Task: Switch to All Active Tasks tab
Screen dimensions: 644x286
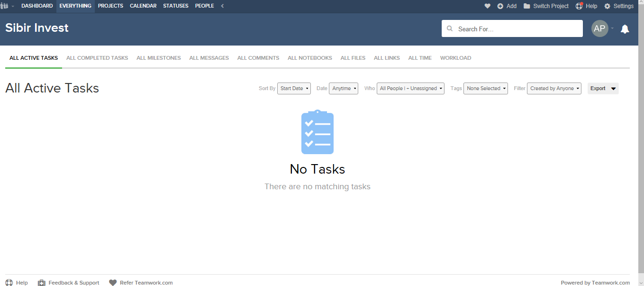Action: pos(34,58)
